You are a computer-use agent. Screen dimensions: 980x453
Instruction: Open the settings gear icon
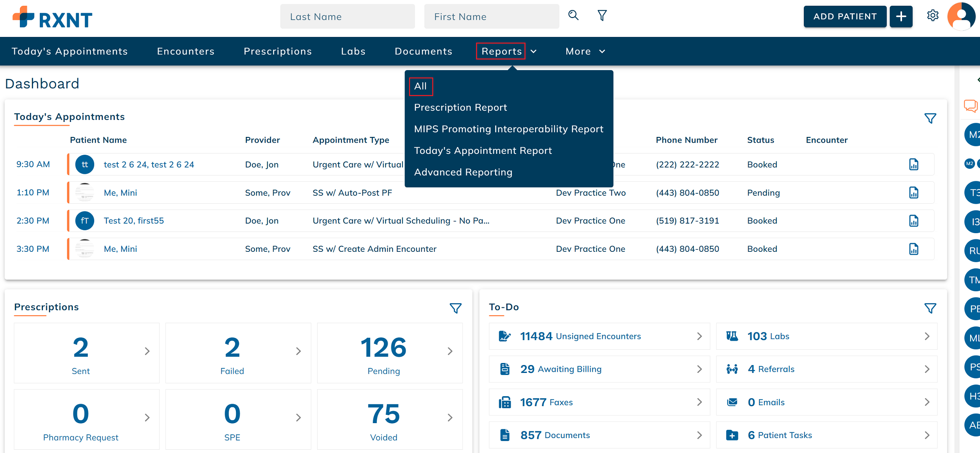coord(933,16)
